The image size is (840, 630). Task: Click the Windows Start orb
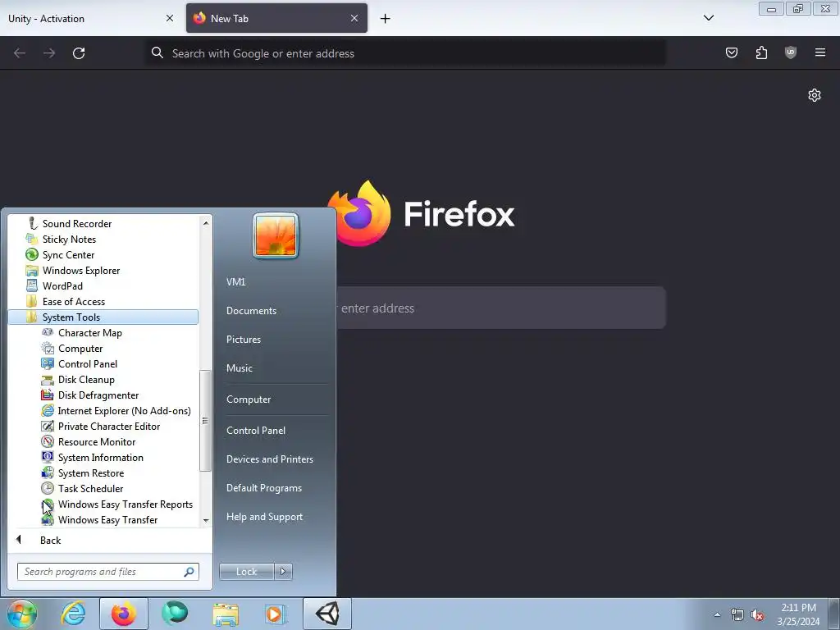tap(21, 614)
